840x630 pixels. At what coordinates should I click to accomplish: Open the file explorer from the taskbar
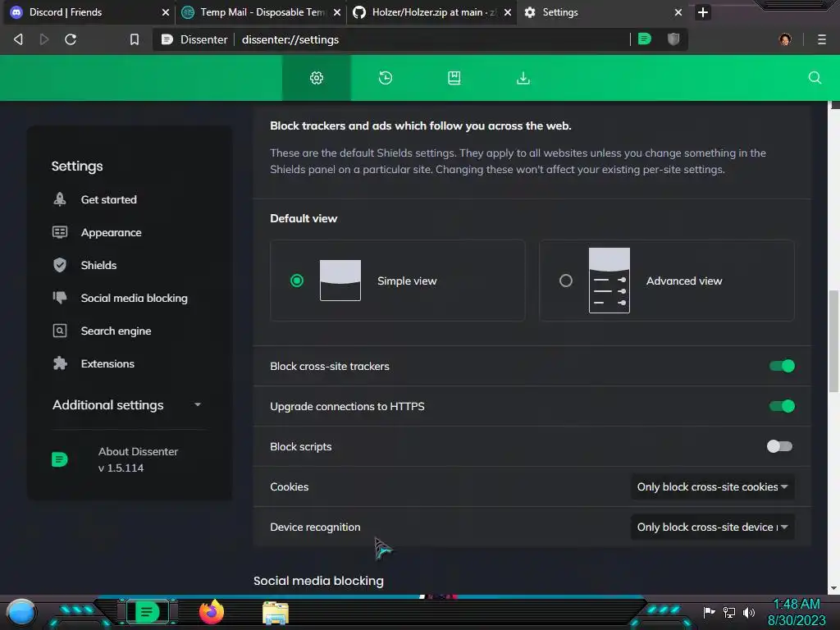tap(276, 613)
